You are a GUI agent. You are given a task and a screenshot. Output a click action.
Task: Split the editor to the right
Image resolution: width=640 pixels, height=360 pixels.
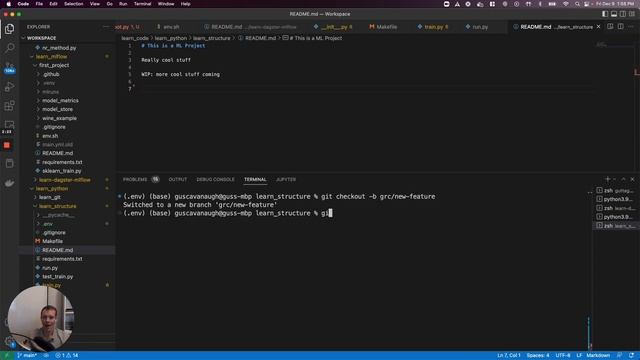point(620,27)
